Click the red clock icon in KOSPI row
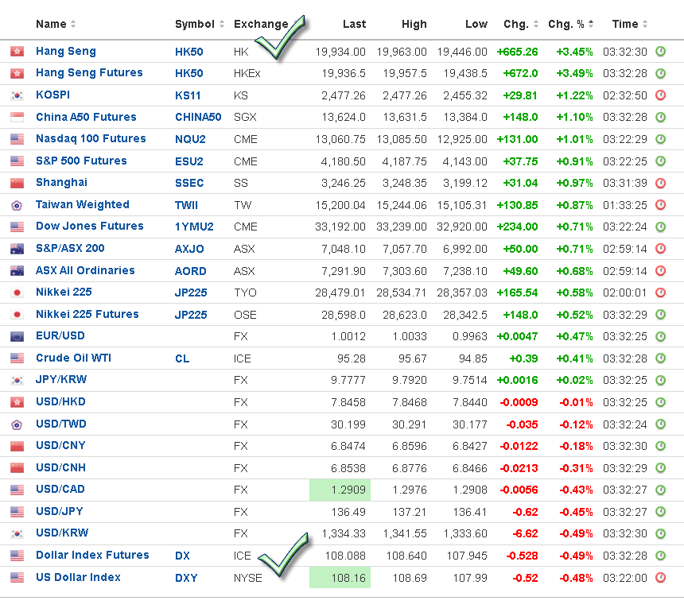The image size is (684, 616). click(660, 95)
